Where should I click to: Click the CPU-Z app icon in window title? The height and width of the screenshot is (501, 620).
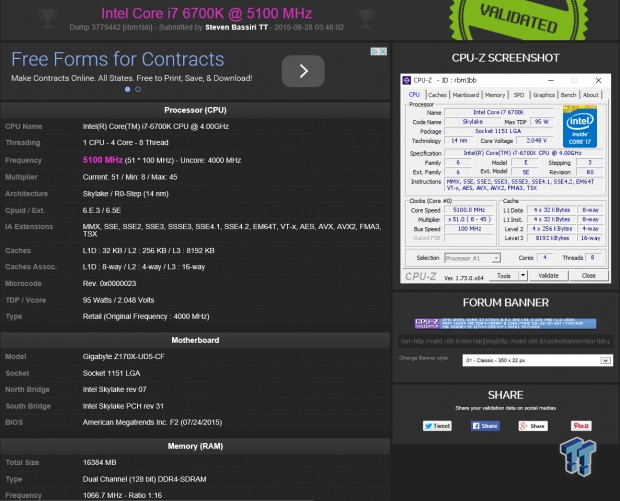pos(406,80)
